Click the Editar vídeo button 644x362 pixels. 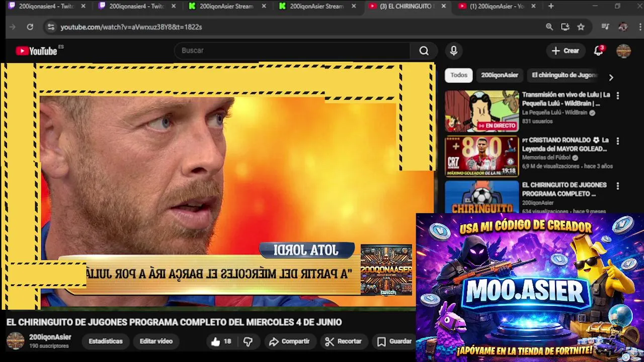coord(156,341)
